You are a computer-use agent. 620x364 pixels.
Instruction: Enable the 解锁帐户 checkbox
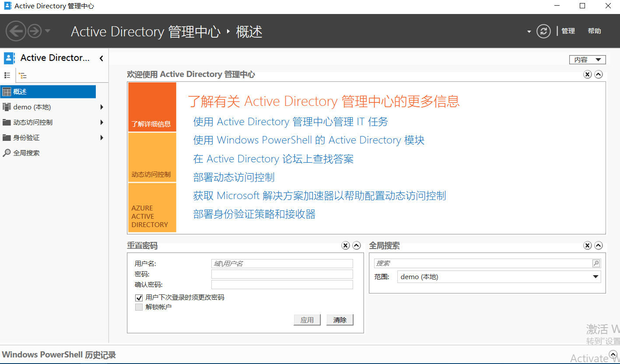[x=139, y=307]
